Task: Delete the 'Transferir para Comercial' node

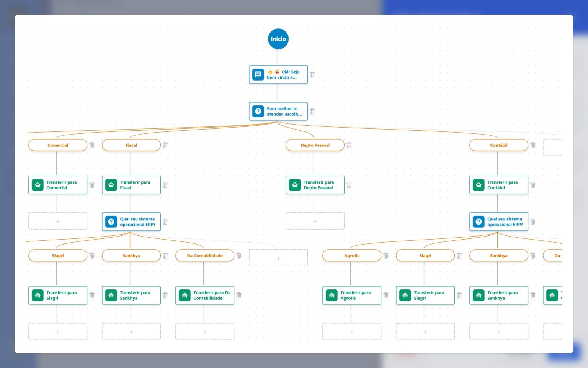Action: click(x=92, y=185)
